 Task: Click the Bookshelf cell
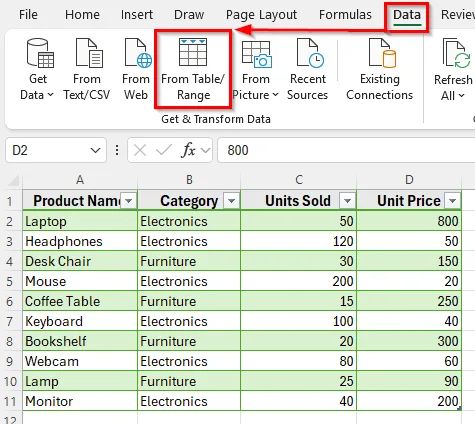coord(80,341)
